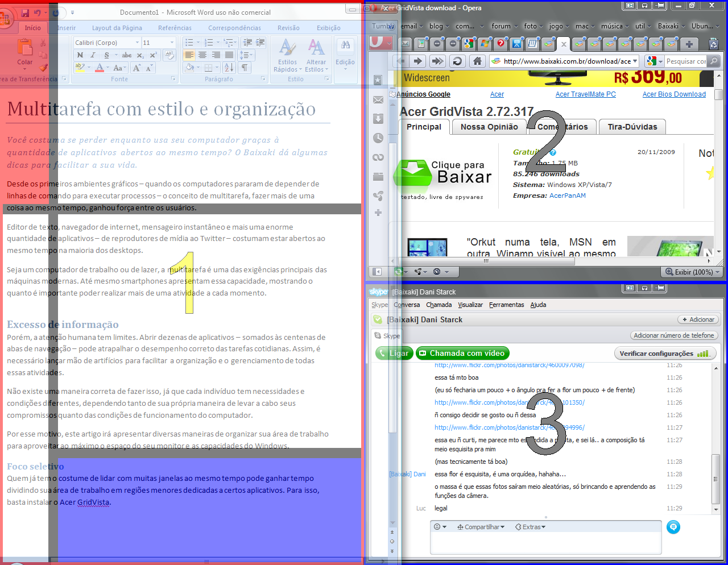Select the Nossa Opinião tab on Baixaki page

point(489,127)
